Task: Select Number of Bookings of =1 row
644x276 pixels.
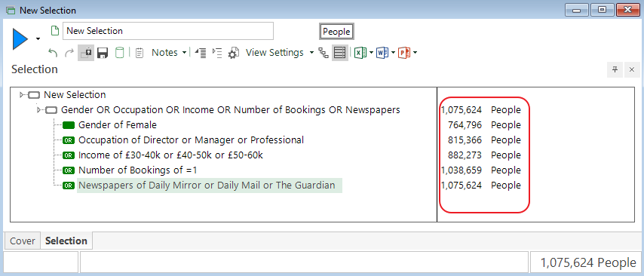Action: pyautogui.click(x=138, y=170)
